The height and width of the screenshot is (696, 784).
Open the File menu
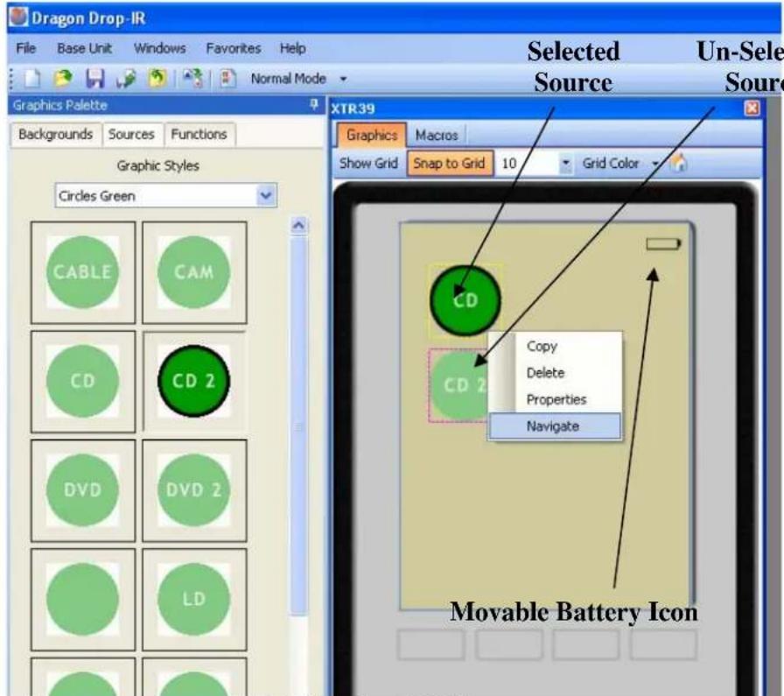(26, 48)
